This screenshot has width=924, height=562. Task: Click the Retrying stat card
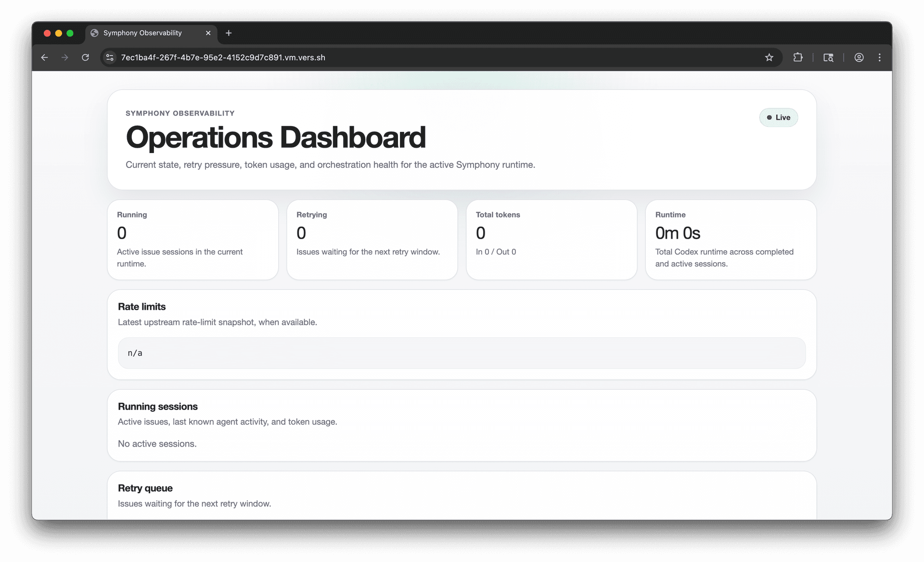(372, 239)
